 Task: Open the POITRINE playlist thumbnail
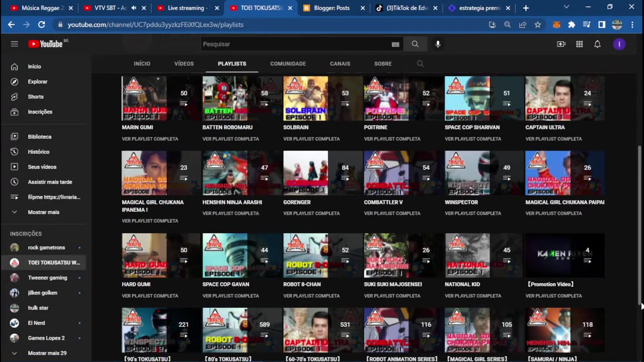tap(404, 99)
